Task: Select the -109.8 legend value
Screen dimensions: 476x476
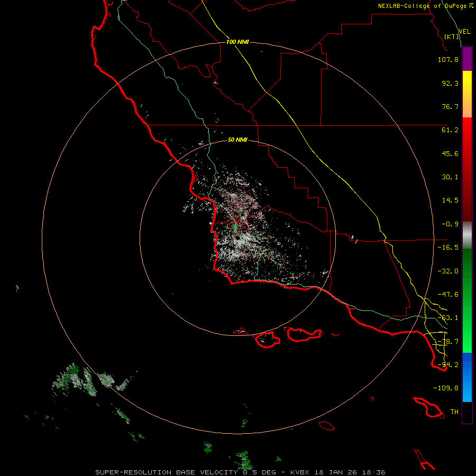Action: (446, 388)
